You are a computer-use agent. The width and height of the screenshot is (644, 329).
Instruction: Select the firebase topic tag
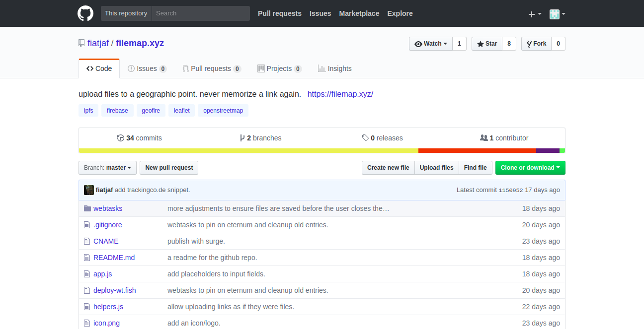[x=118, y=111]
